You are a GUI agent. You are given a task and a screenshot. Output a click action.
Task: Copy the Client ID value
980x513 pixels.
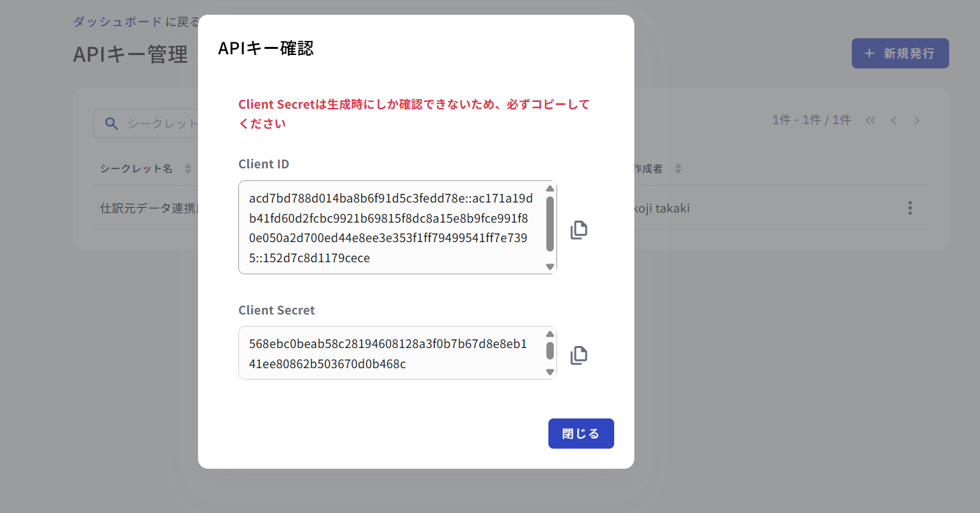[579, 230]
